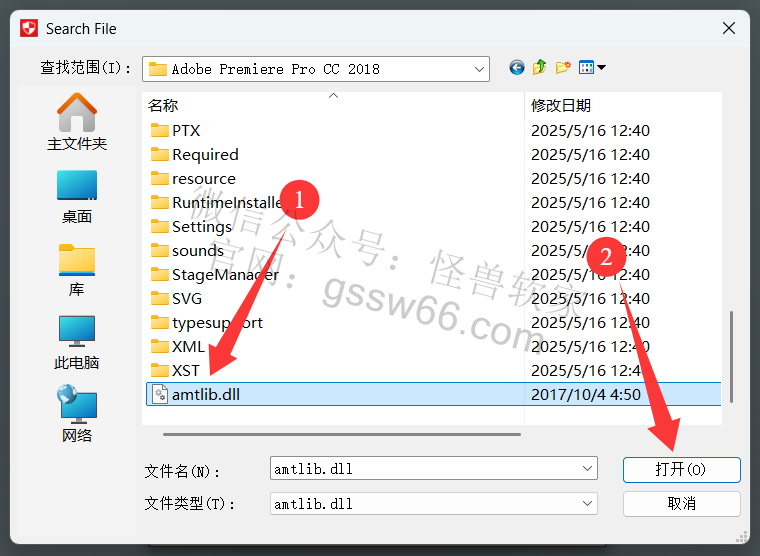Click the vertical scrollbar of file list
This screenshot has width=760, height=556.
(x=731, y=356)
